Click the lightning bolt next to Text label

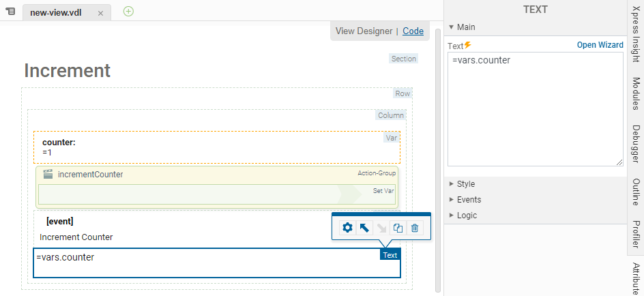[468, 46]
